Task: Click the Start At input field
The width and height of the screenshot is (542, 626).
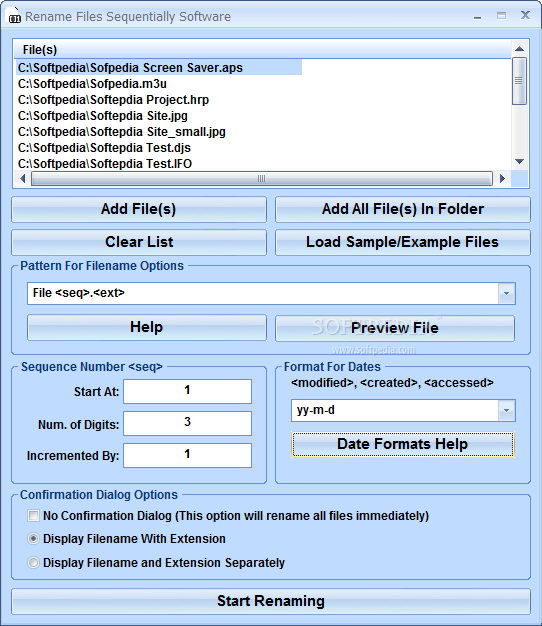Action: pyautogui.click(x=188, y=391)
